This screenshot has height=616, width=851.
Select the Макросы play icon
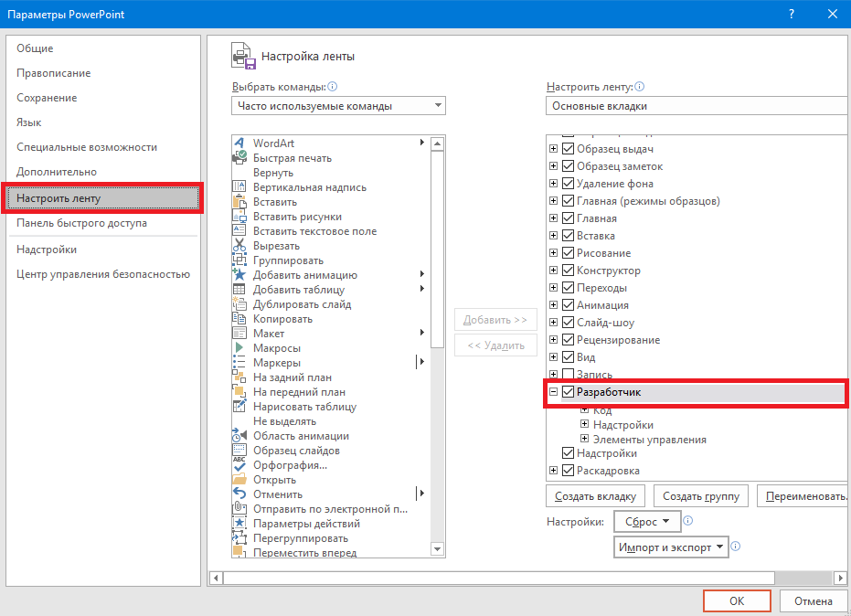point(239,348)
